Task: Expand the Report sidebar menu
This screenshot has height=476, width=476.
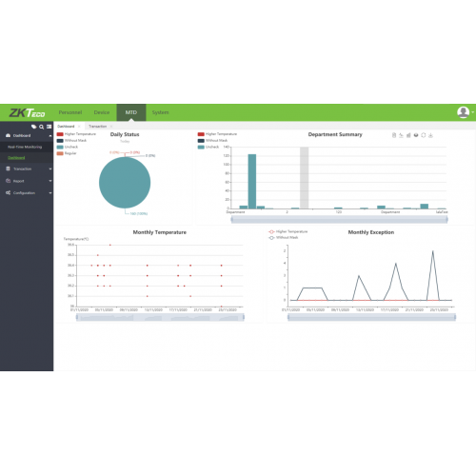Action: [x=27, y=181]
